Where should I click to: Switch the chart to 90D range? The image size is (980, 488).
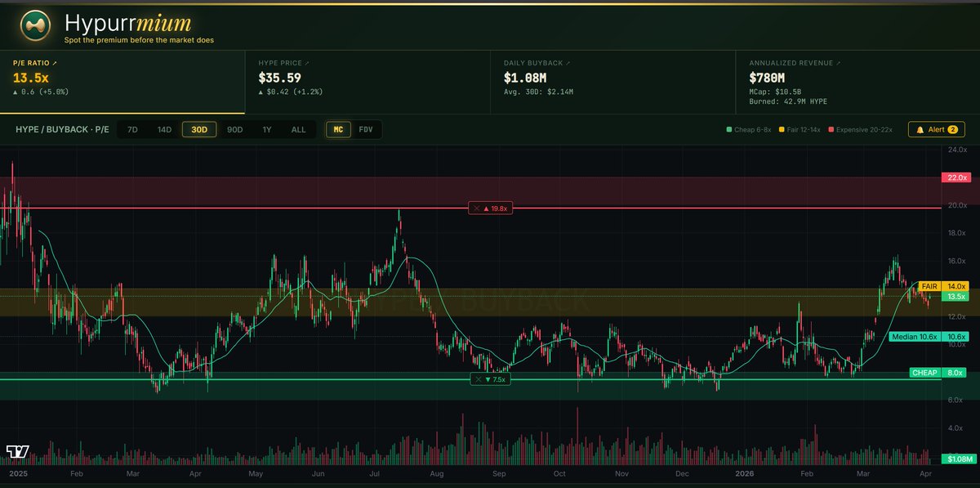[x=235, y=129]
